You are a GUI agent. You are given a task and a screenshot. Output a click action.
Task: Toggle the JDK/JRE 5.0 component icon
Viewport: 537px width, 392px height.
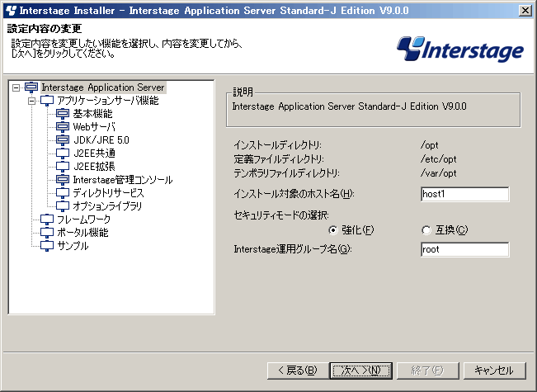63,140
